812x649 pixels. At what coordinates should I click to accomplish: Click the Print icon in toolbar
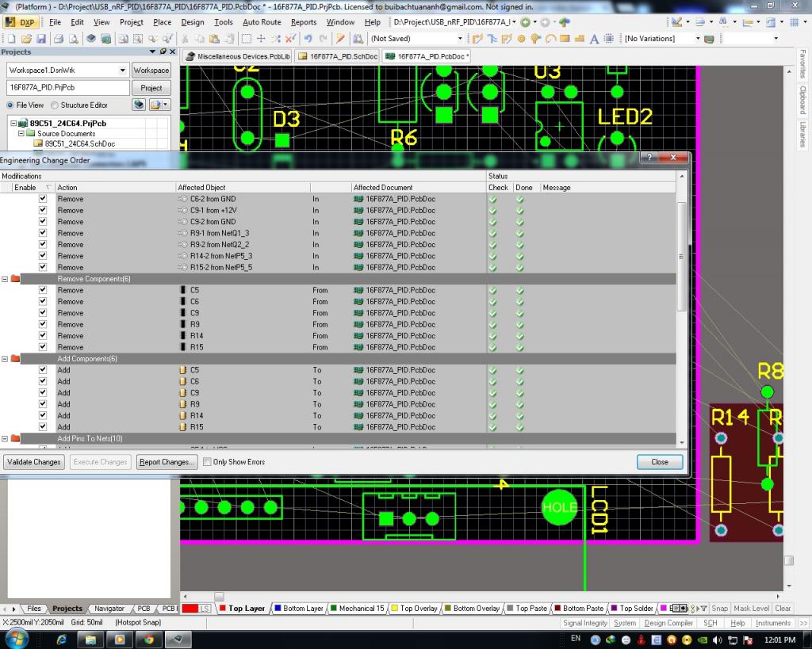click(x=59, y=38)
